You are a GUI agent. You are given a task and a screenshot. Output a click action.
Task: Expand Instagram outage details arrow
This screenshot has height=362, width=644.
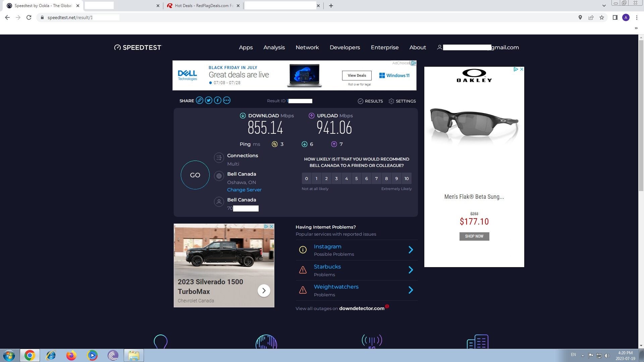[411, 250]
